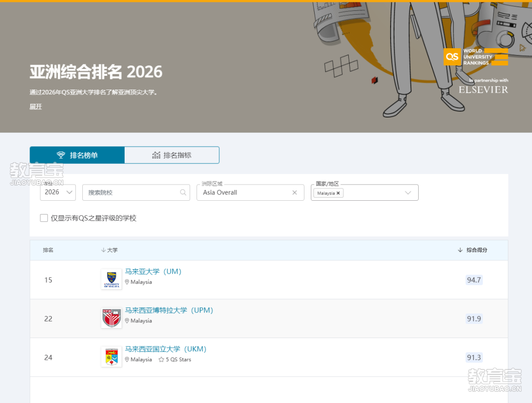This screenshot has width=532, height=403.
Task: Select the 排名榜单 tab
Action: click(77, 155)
